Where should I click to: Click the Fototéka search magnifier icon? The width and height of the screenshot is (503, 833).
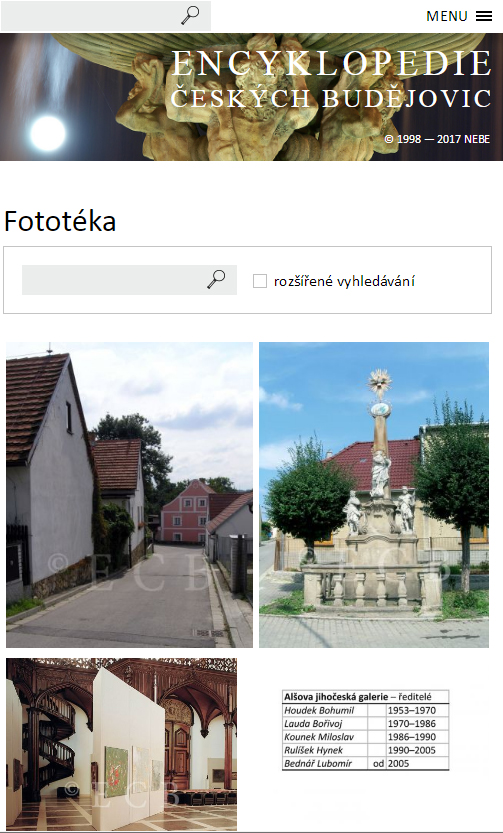[x=216, y=279]
